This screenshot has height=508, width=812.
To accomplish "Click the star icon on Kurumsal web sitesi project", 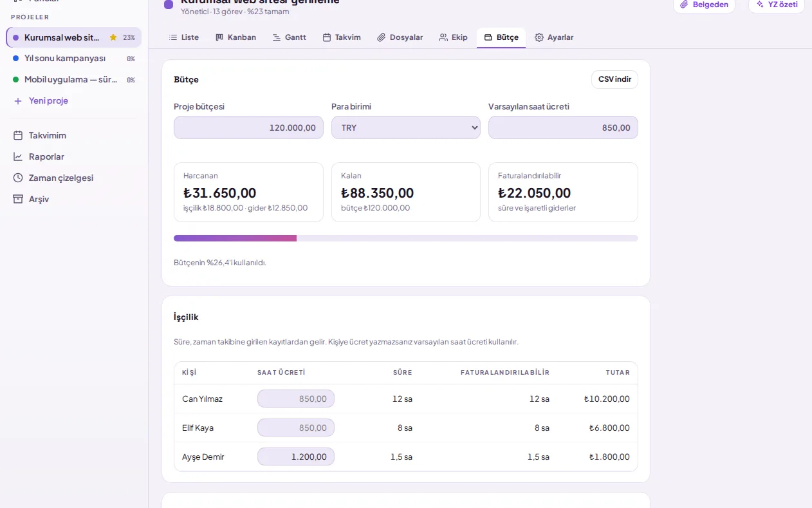I will (x=113, y=37).
